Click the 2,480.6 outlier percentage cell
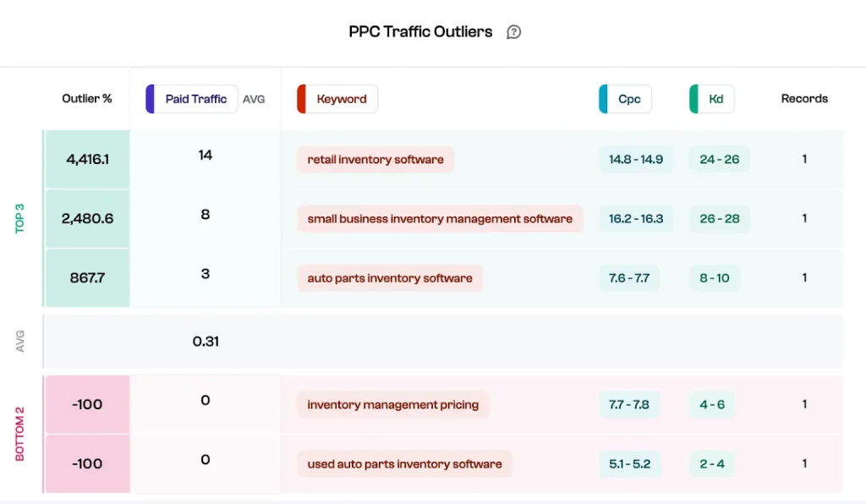 click(87, 219)
